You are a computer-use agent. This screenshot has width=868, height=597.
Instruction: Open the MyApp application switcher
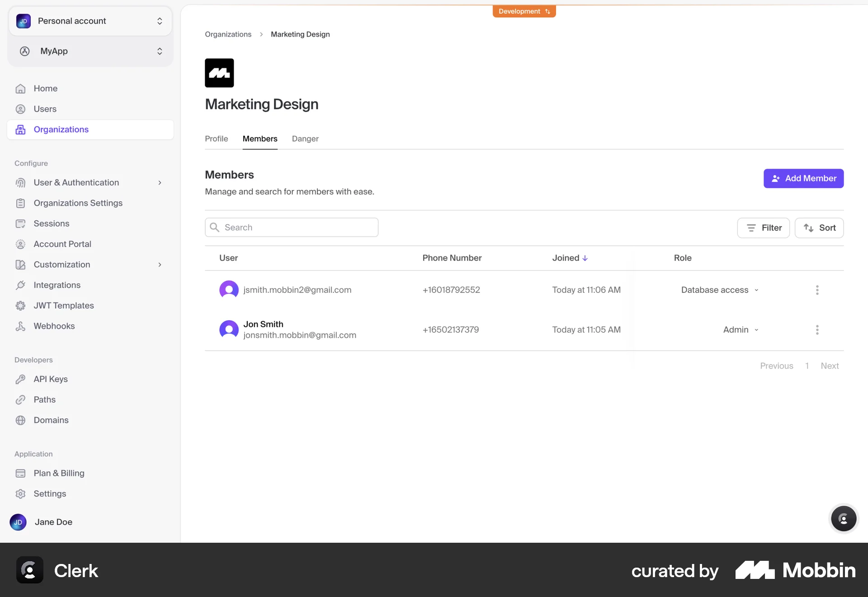(160, 51)
